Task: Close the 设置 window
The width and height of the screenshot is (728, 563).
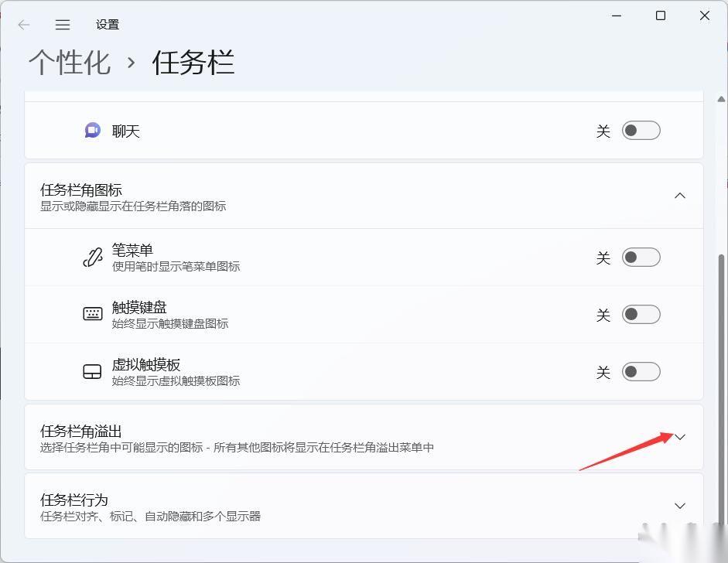Action: pos(705,16)
